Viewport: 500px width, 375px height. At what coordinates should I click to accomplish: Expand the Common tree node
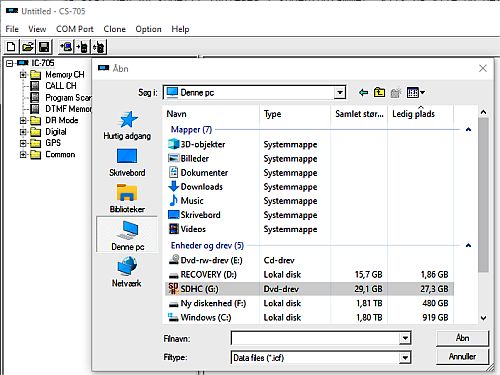point(23,154)
